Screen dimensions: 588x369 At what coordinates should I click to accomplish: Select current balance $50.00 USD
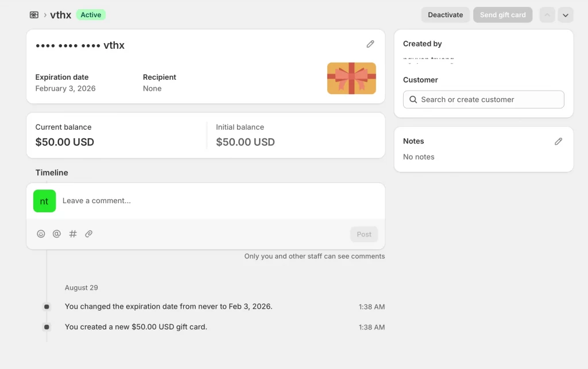pyautogui.click(x=64, y=142)
